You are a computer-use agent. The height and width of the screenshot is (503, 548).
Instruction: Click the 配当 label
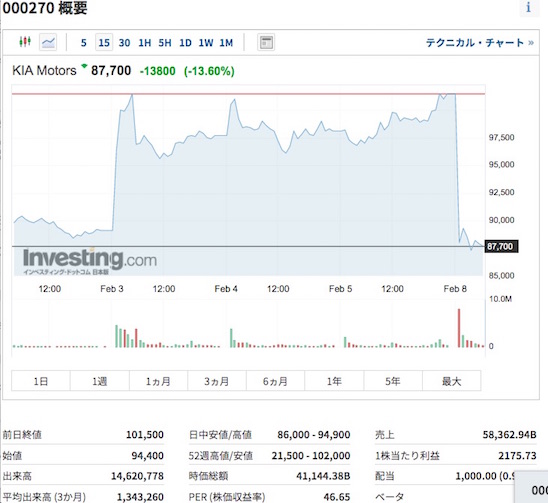(385, 476)
